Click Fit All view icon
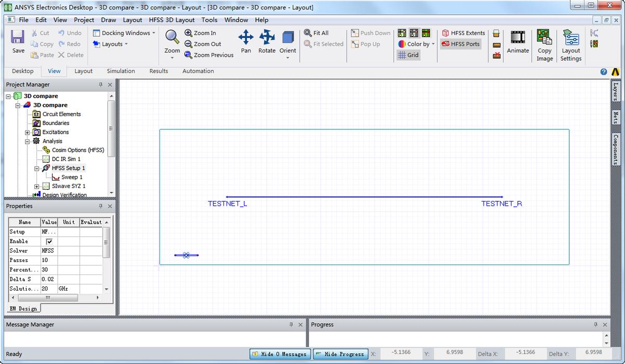 [316, 33]
